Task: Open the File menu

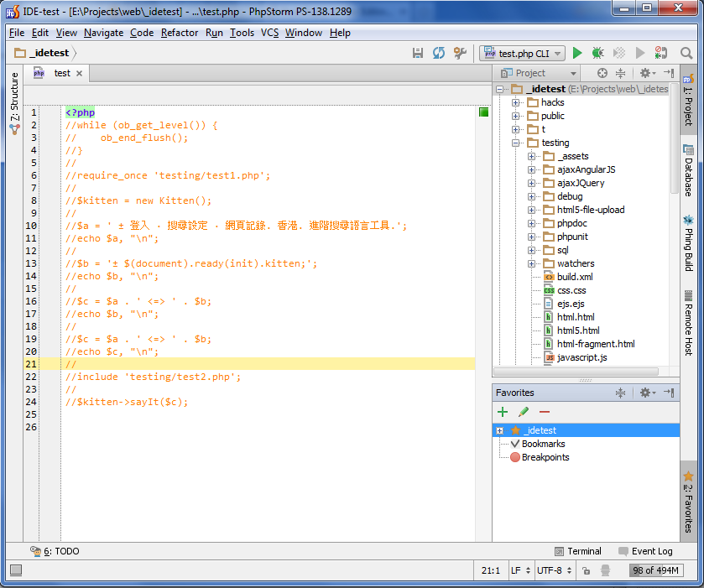Action: [x=17, y=33]
